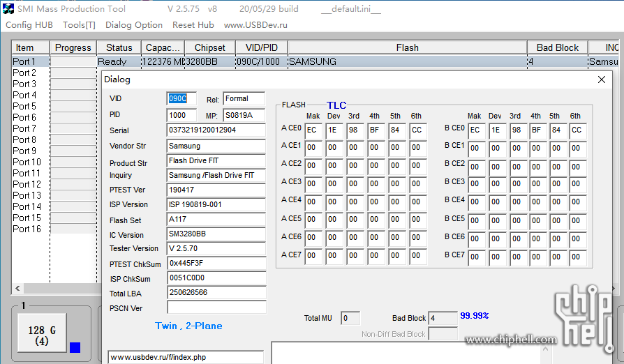Click the B CE7 6th field

tap(578, 257)
